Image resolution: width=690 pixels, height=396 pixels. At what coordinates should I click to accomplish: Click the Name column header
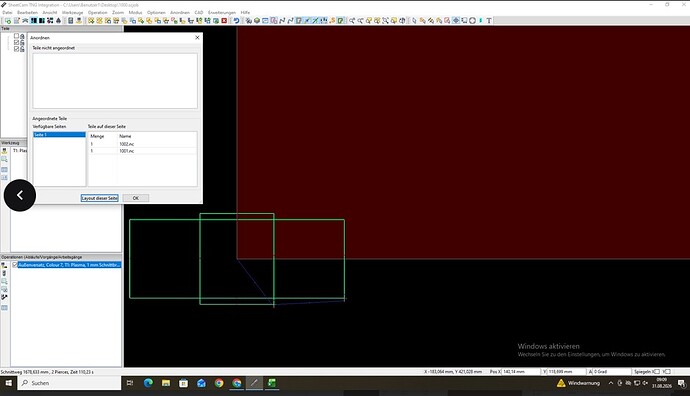point(125,136)
